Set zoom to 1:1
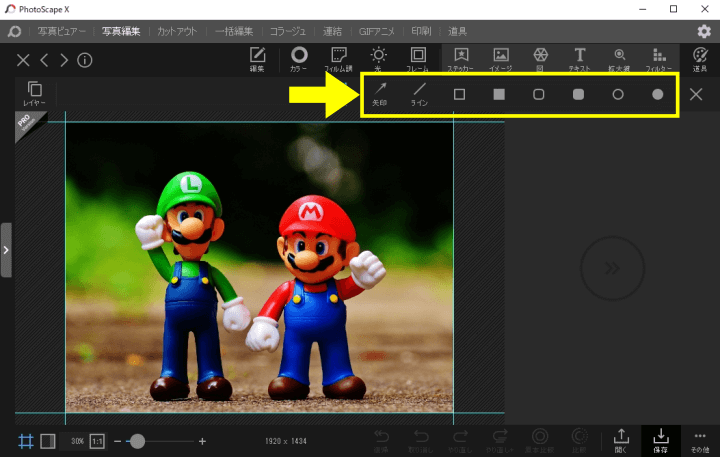This screenshot has height=457, width=720. point(97,441)
